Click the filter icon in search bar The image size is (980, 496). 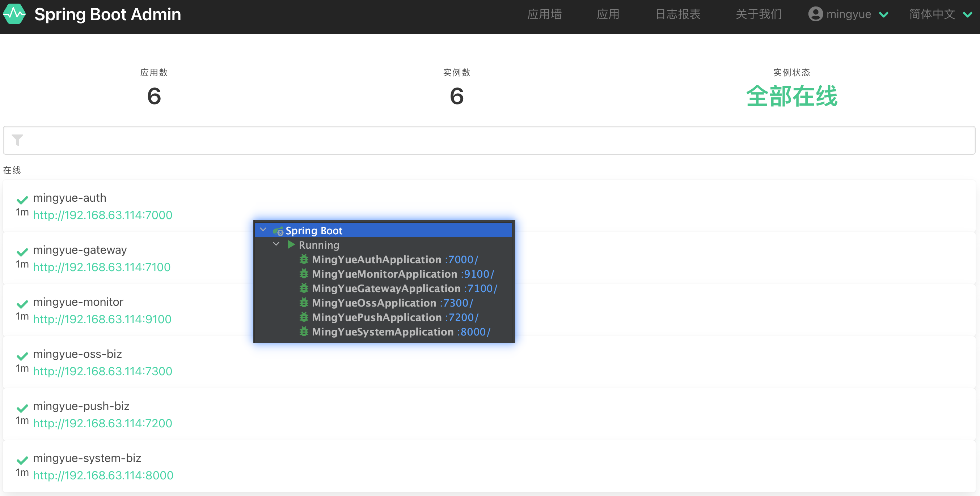pyautogui.click(x=17, y=140)
